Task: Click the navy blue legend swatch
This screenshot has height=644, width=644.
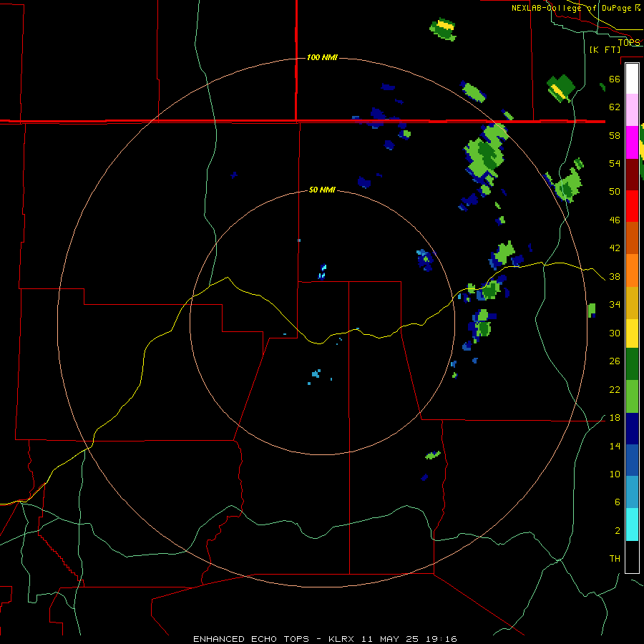Action: 632,429
